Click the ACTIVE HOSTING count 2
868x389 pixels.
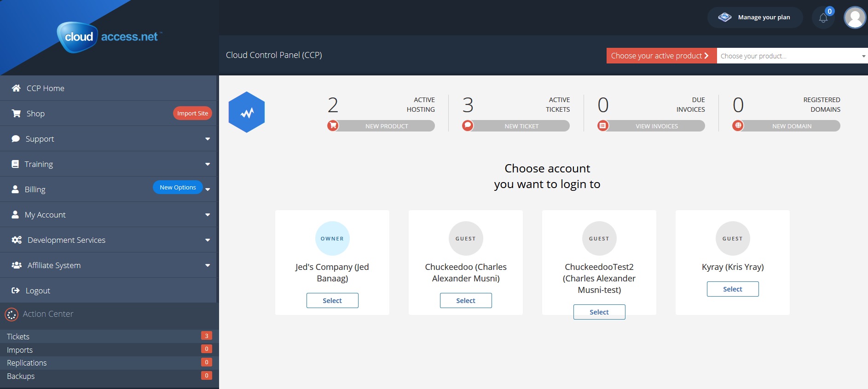pos(333,105)
